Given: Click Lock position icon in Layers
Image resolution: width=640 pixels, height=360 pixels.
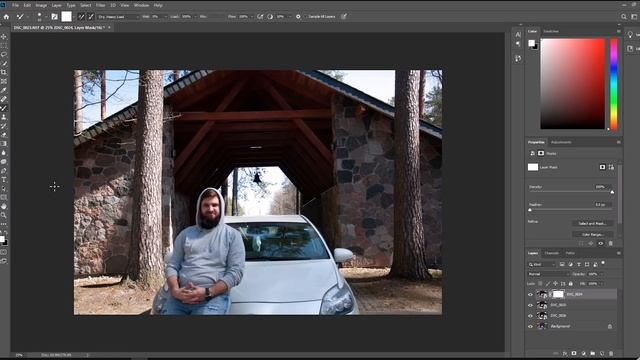Looking at the screenshot, I should pyautogui.click(x=555, y=284).
